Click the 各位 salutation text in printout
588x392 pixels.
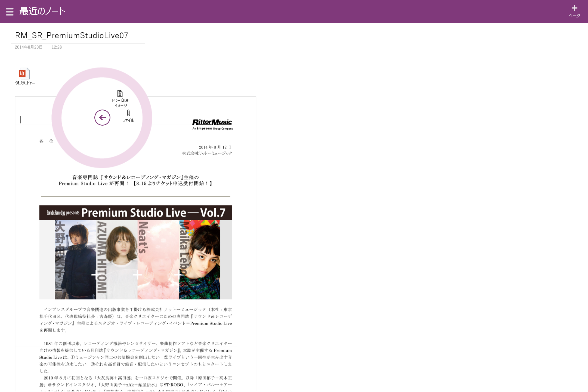[x=46, y=141]
